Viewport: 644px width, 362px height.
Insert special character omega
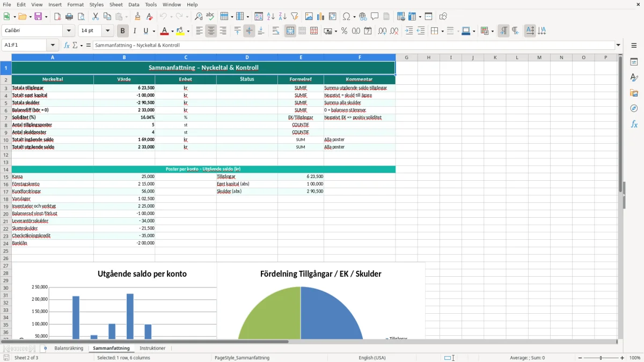(346, 17)
